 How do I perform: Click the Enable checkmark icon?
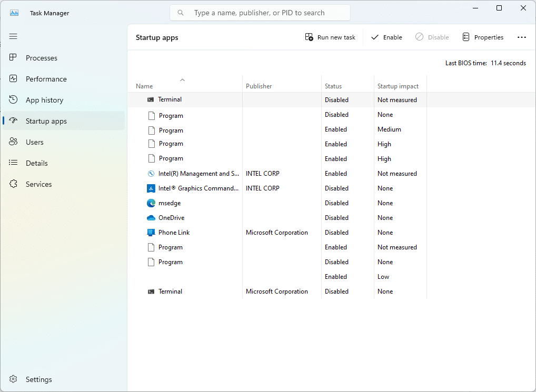pyautogui.click(x=375, y=37)
